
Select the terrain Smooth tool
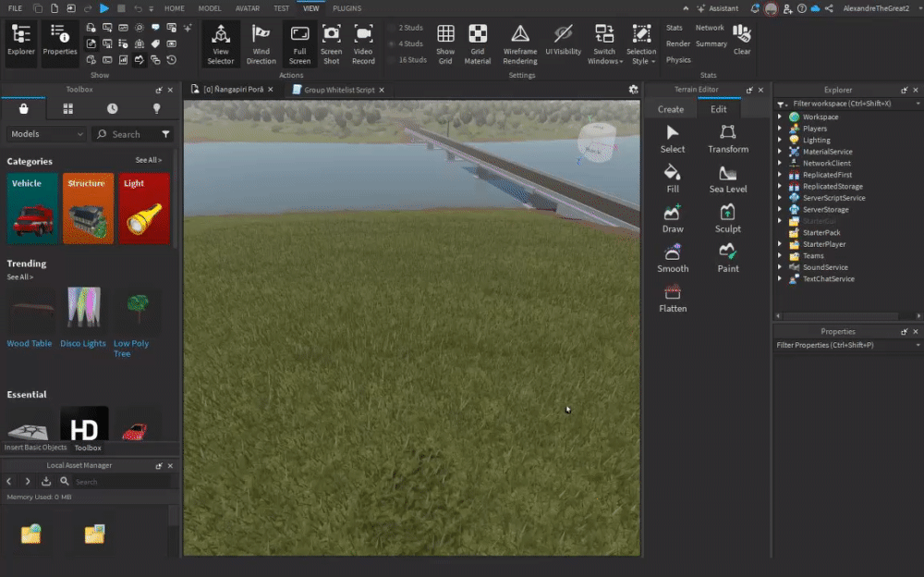[673, 258]
